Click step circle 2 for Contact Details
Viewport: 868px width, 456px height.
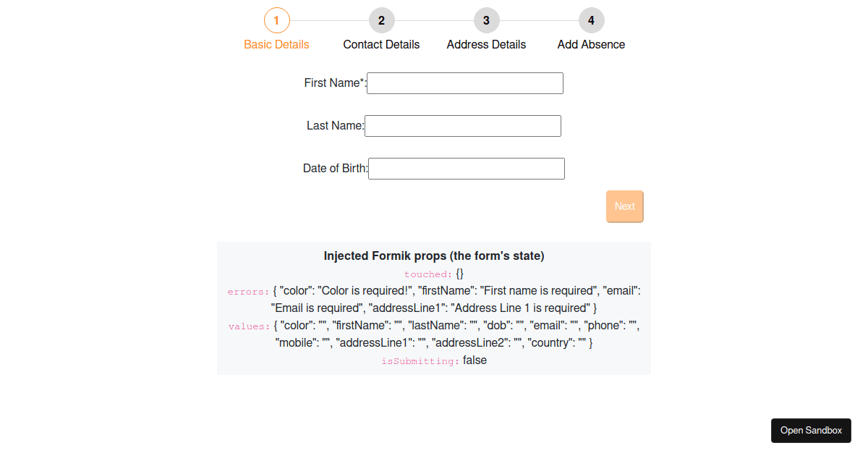[x=381, y=20]
